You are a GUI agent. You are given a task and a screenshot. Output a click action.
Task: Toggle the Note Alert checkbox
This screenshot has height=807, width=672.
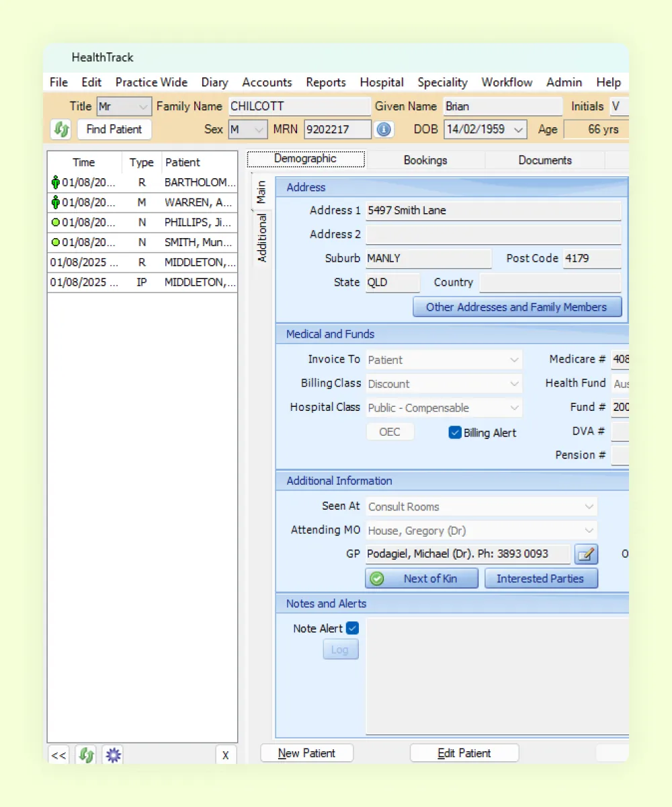(x=353, y=628)
